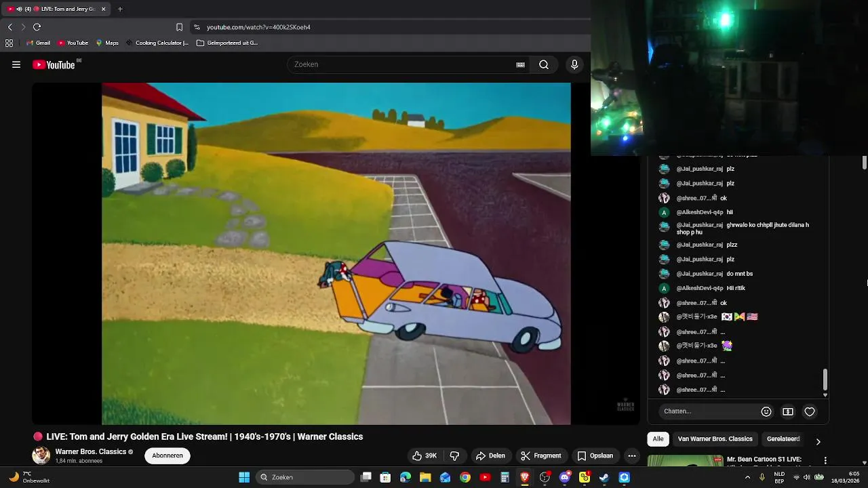
Task: Go forward in the browser
Action: [23, 27]
